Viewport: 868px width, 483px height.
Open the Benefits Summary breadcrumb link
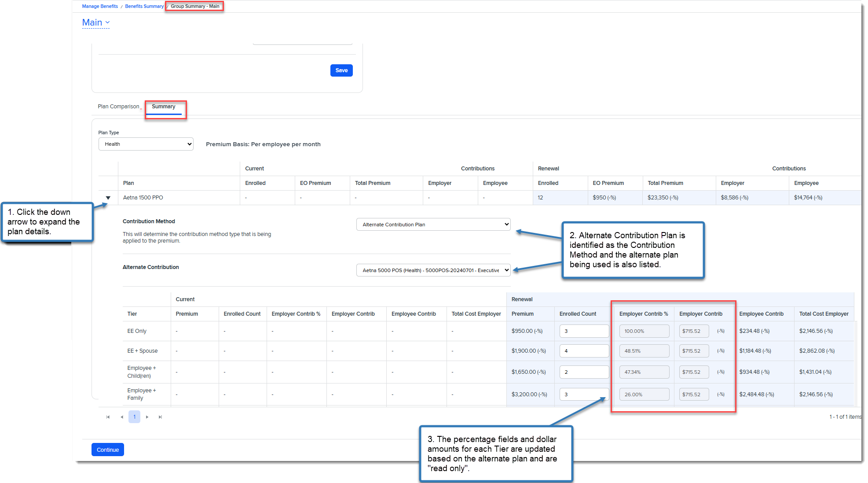coord(144,6)
